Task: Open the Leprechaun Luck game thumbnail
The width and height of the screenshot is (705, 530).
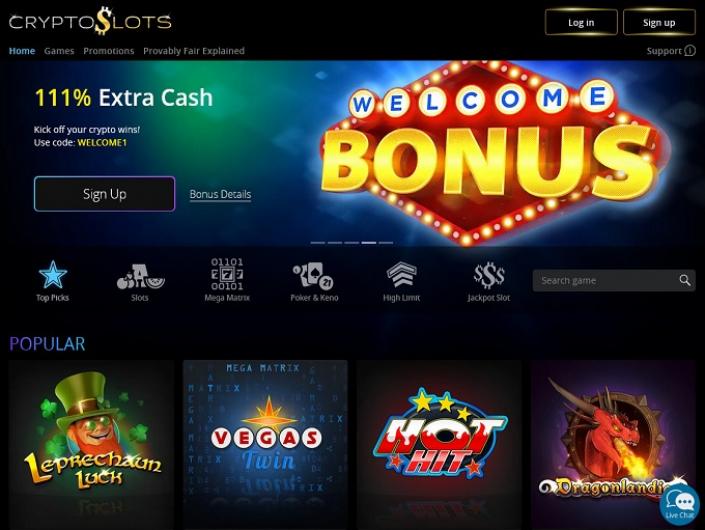Action: coord(91,444)
